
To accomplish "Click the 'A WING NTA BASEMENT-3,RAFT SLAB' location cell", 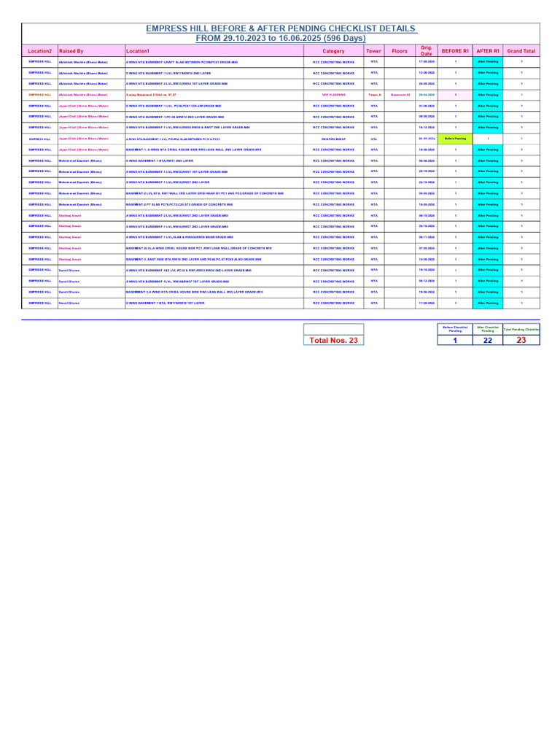I will pyautogui.click(x=214, y=62).
